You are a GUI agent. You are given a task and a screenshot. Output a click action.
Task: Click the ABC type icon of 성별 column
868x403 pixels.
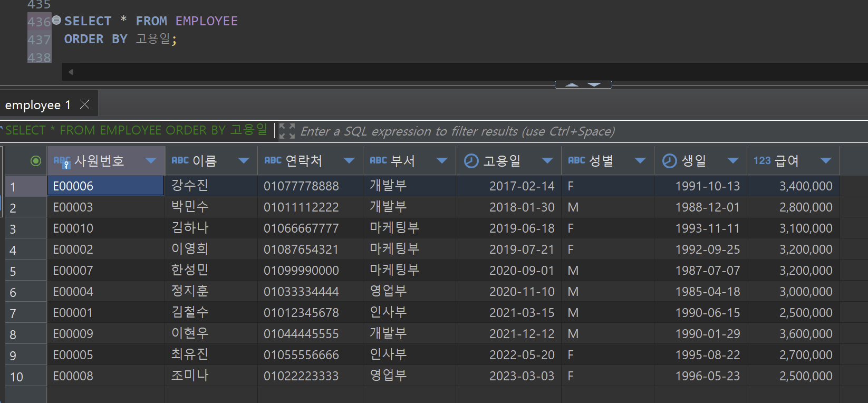click(x=576, y=160)
